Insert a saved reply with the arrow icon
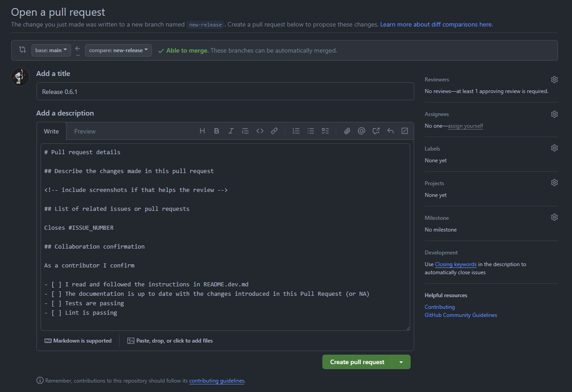This screenshot has width=572, height=392. (x=390, y=131)
